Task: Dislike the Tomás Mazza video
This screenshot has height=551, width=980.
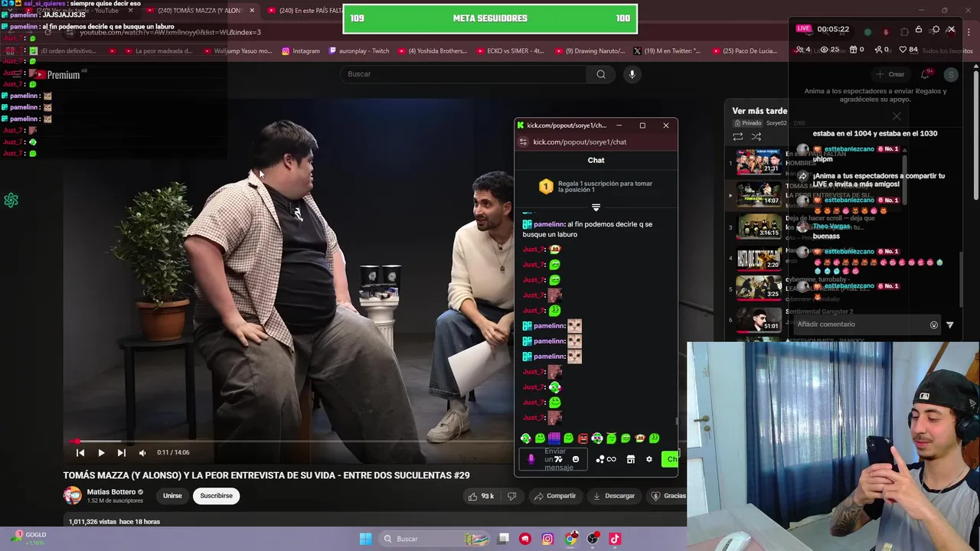Action: click(x=511, y=496)
